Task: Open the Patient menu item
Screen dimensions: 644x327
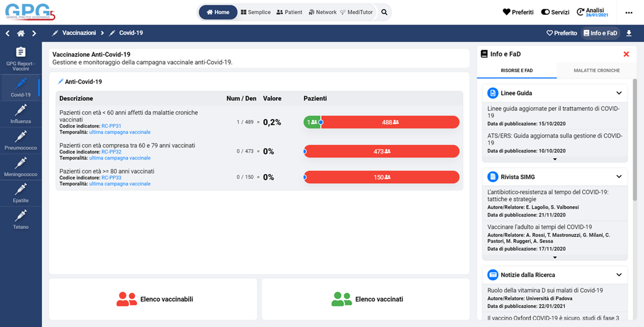Action: (x=289, y=12)
